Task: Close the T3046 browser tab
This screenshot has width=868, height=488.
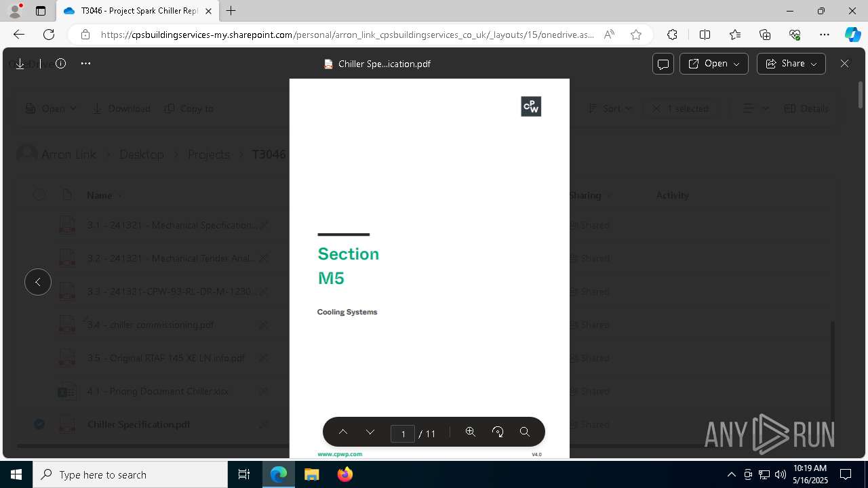Action: click(x=209, y=11)
